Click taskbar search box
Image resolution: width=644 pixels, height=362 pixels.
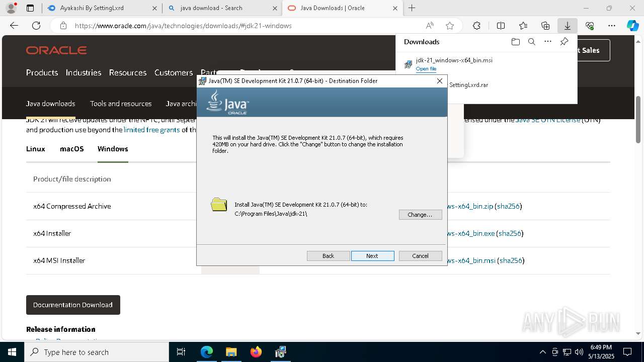tap(97, 352)
